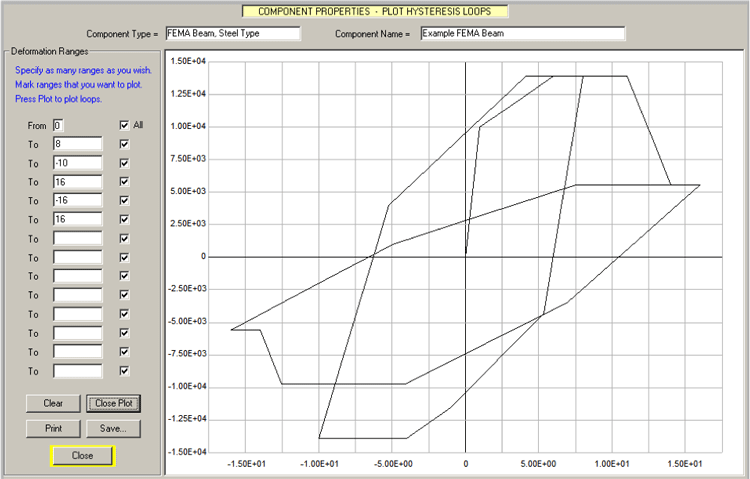Image resolution: width=750 pixels, height=479 pixels.
Task: Toggle the 'All' ranges checkbox
Action: pyautogui.click(x=124, y=125)
